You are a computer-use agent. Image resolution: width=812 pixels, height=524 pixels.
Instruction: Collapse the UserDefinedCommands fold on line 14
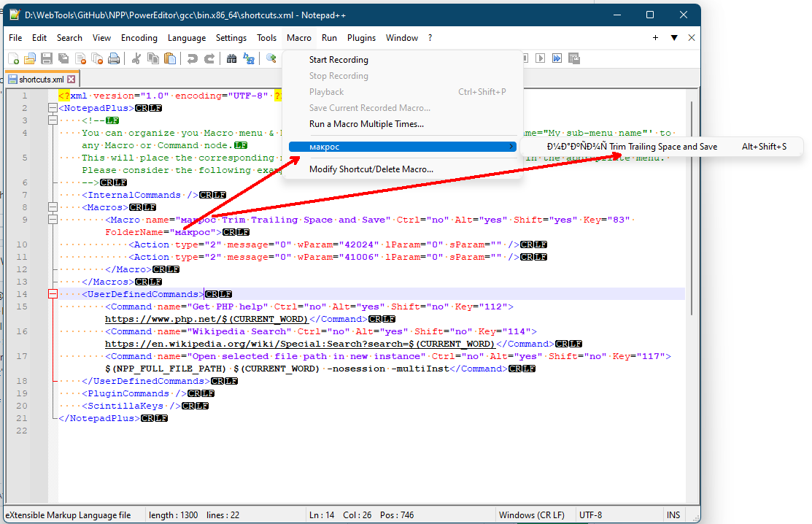(52, 294)
